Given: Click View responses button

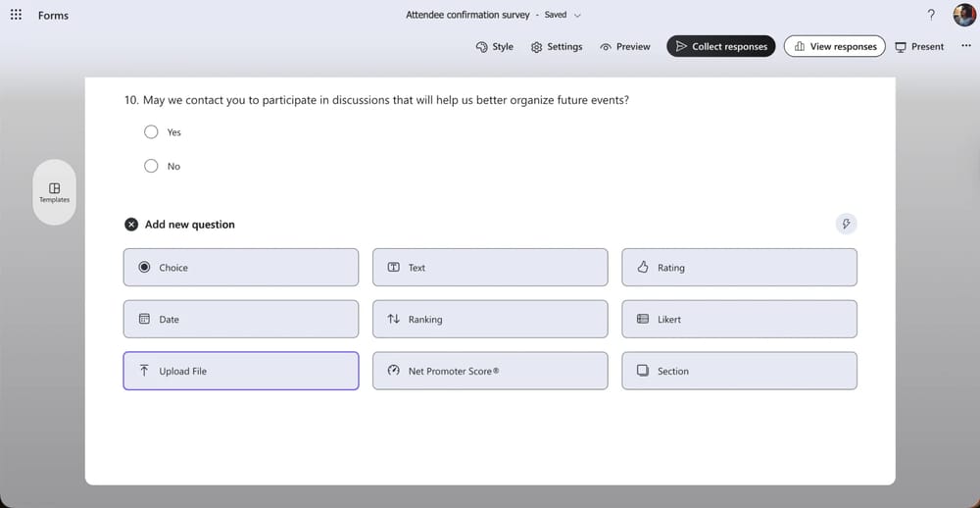Looking at the screenshot, I should click(834, 46).
